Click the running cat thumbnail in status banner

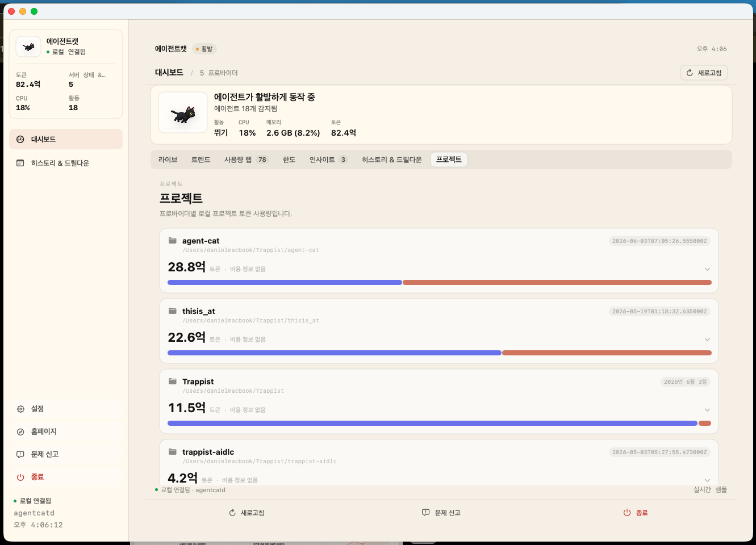[183, 112]
